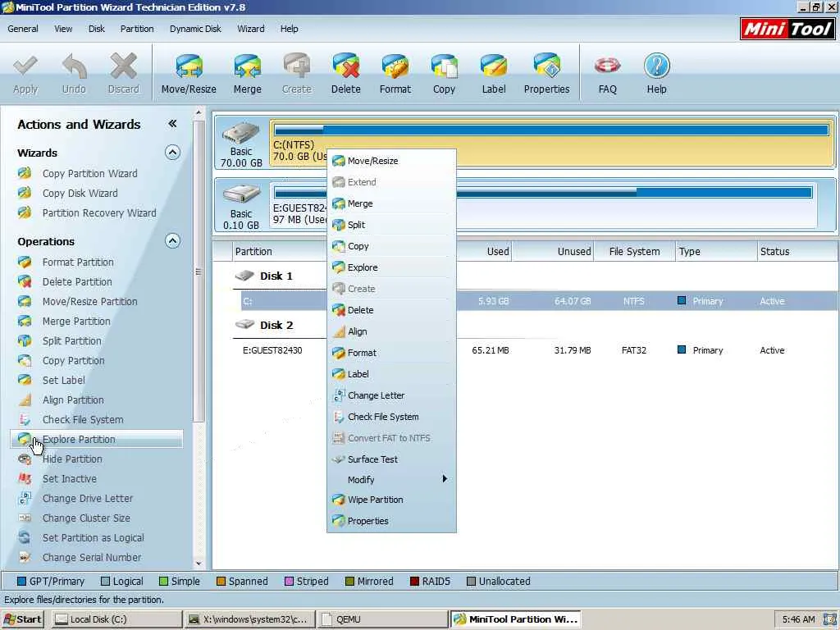Choose Delete Partition in Operations list
Screen dimensions: 840x630
pos(77,282)
